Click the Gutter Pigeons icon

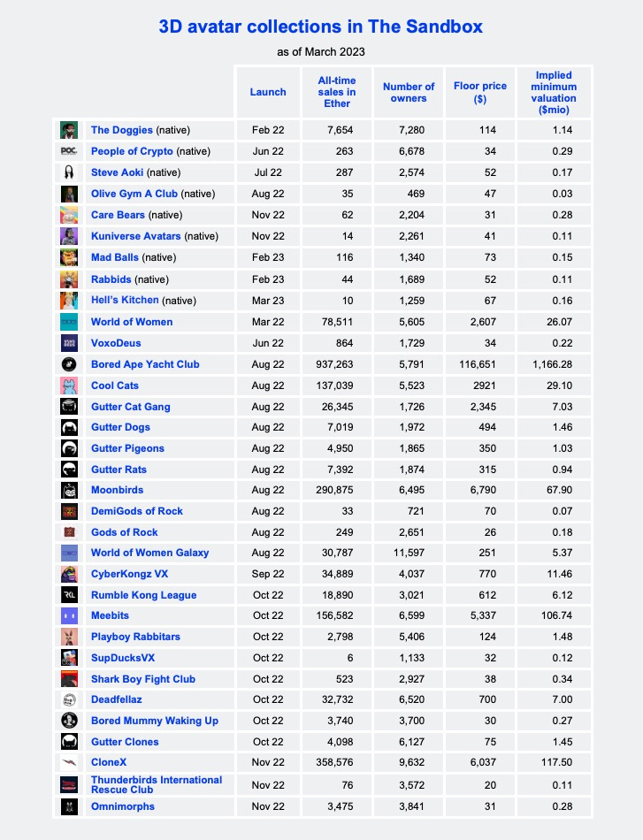(x=69, y=448)
